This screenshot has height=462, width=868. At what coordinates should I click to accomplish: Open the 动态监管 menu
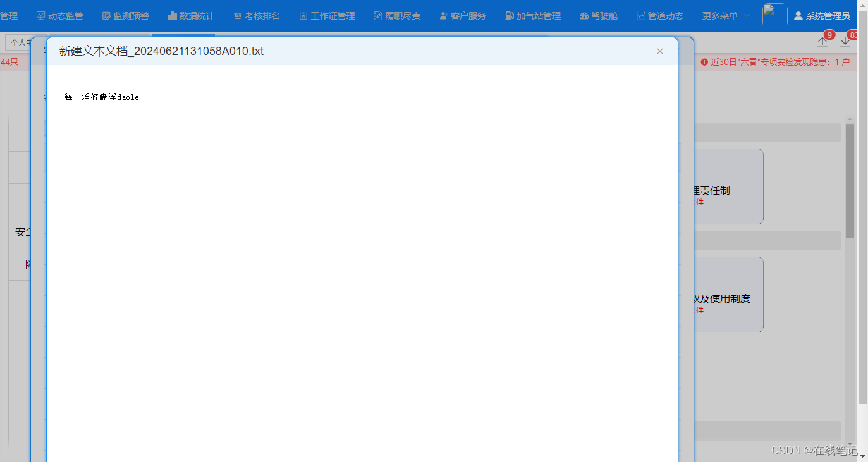coord(60,16)
